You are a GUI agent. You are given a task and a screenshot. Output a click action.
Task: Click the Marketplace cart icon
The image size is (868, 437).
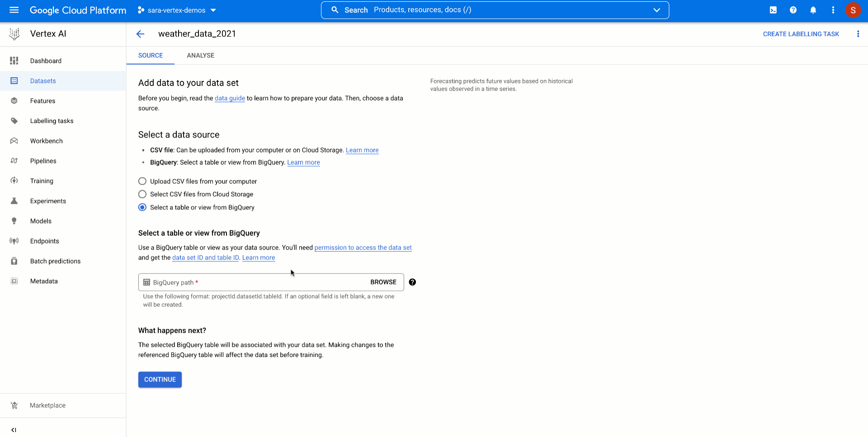pos(14,405)
